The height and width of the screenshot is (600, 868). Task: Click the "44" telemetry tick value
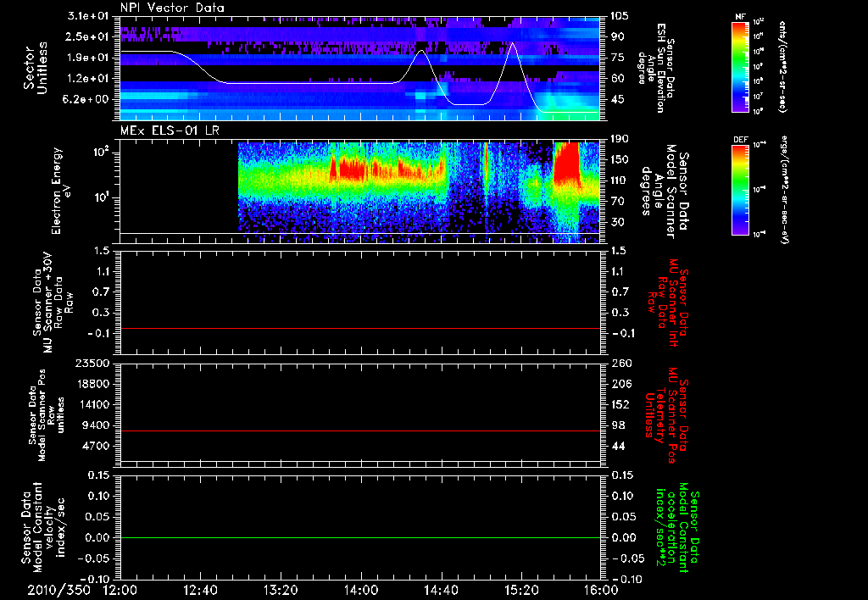pos(618,446)
